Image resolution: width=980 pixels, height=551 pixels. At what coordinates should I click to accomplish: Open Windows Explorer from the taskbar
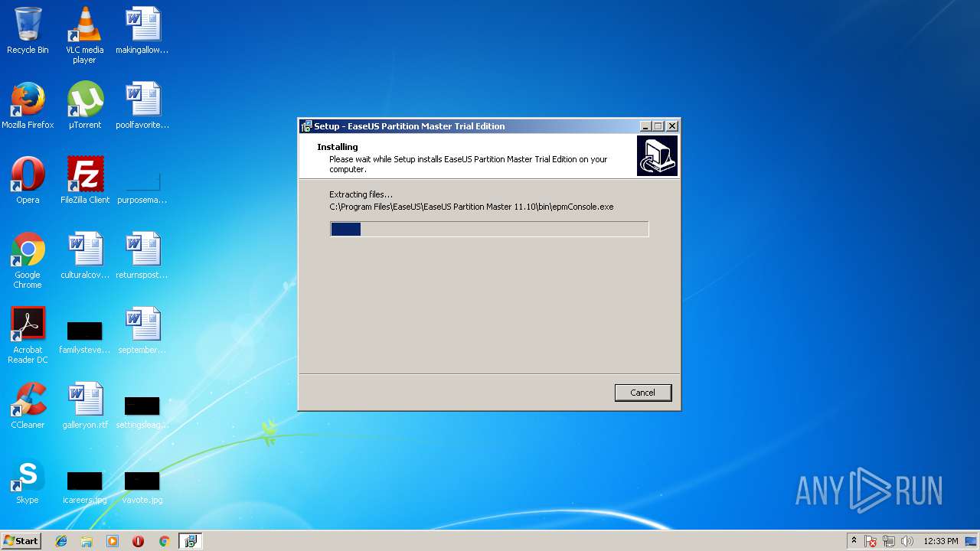pyautogui.click(x=87, y=541)
